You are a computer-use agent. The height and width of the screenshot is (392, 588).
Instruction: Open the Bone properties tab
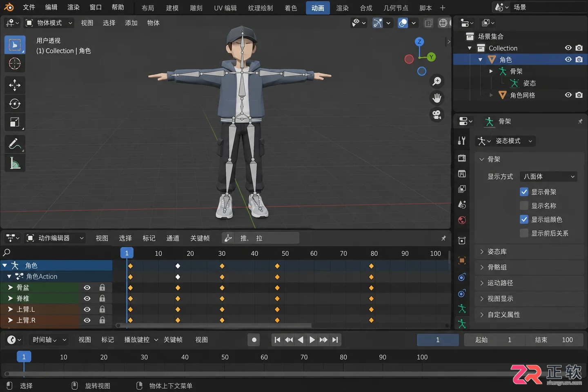462,324
